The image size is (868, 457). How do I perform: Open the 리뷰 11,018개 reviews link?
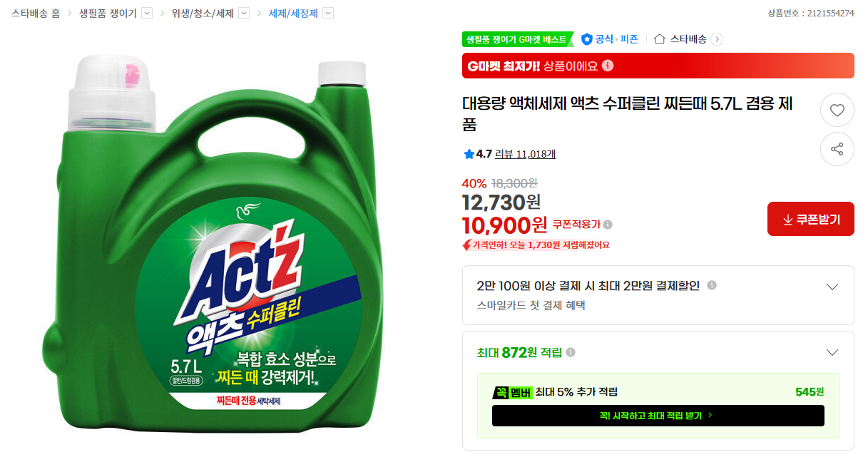pyautogui.click(x=525, y=154)
